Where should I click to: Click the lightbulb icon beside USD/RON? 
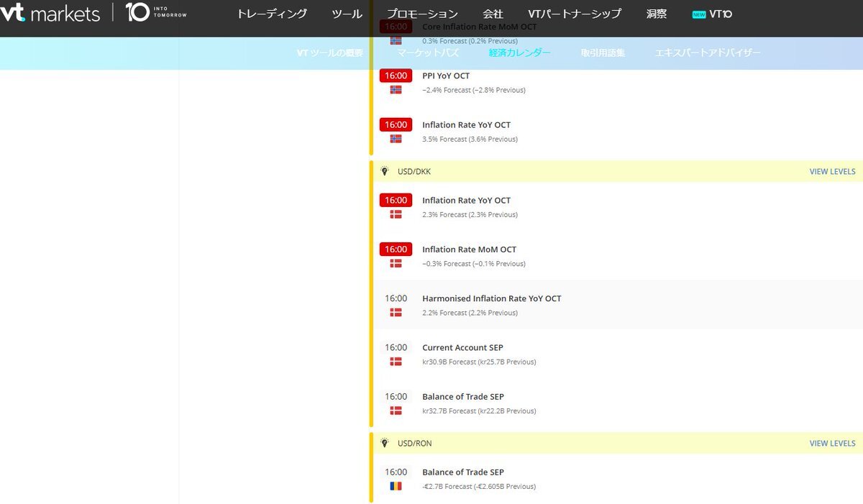tap(385, 443)
